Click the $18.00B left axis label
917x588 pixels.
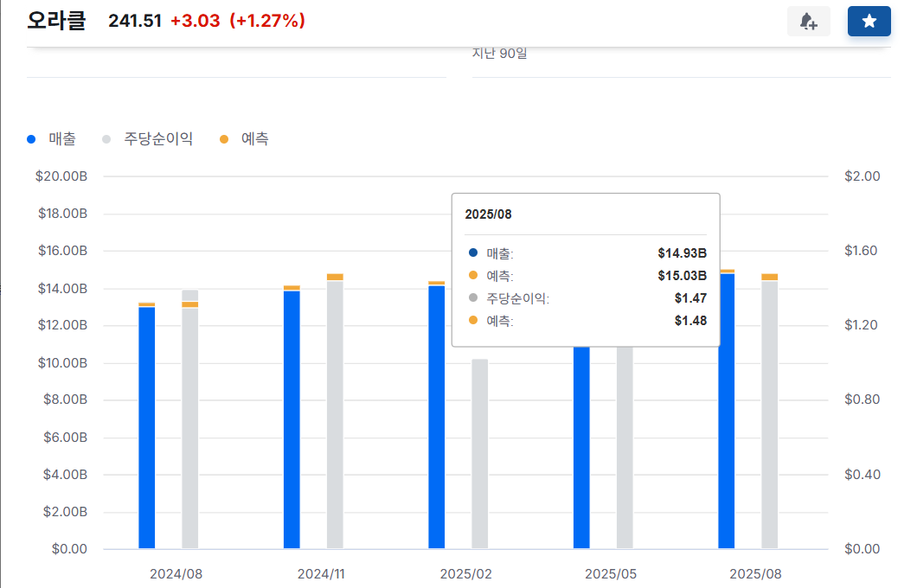(62, 214)
